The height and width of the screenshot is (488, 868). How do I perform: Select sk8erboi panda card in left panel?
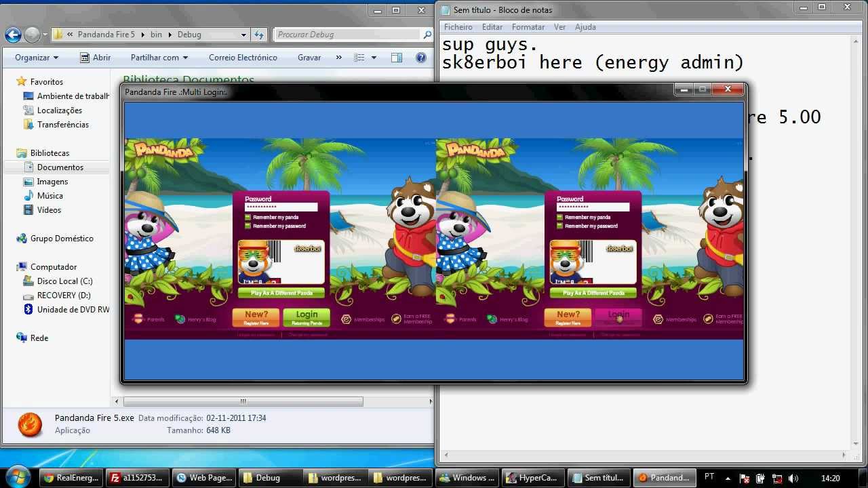(x=281, y=262)
